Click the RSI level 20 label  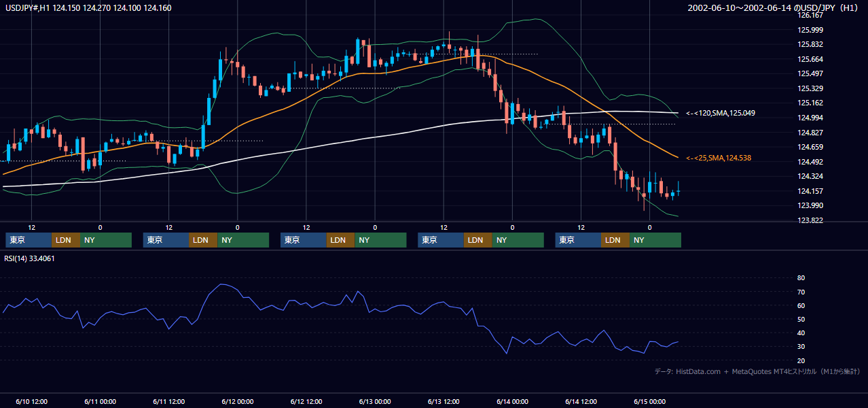[x=801, y=360]
